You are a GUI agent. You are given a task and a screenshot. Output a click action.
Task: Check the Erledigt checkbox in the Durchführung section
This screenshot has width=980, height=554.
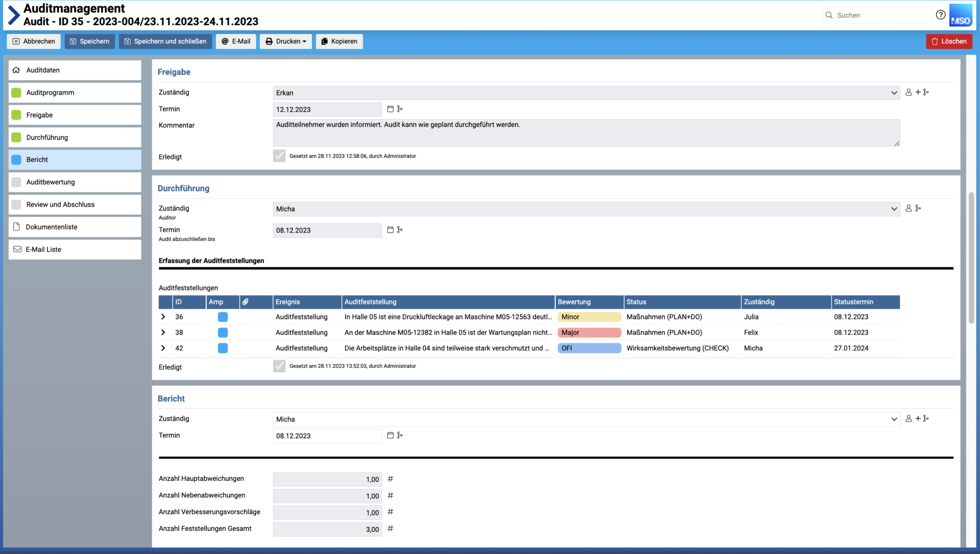[279, 366]
